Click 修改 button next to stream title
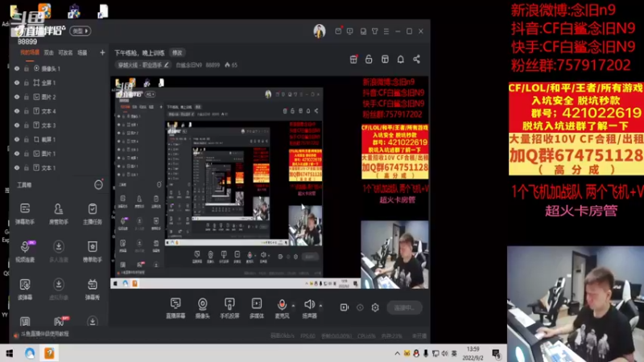Screen dimensions: 644x362 coord(177,52)
